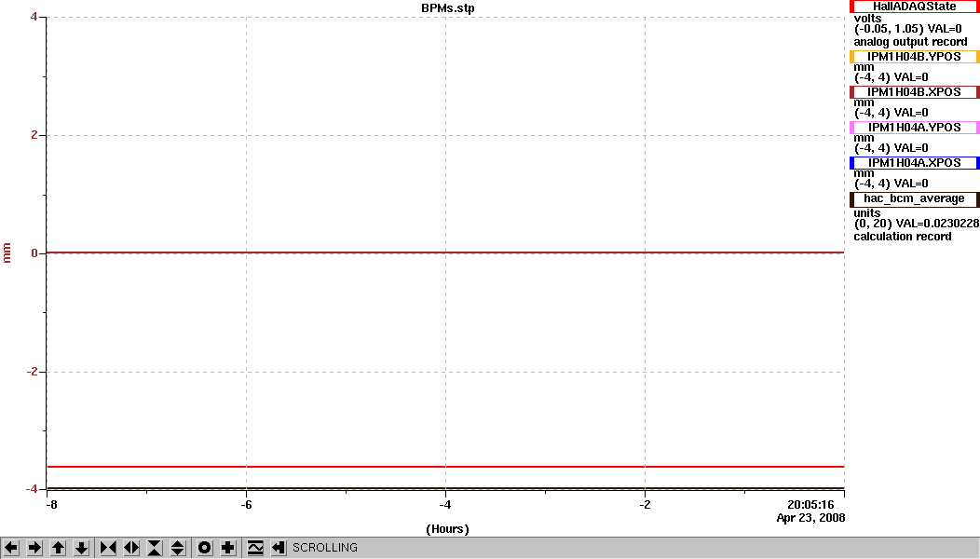Click the Apr 23, 2008 date label
The image size is (980, 559).
coord(810,518)
